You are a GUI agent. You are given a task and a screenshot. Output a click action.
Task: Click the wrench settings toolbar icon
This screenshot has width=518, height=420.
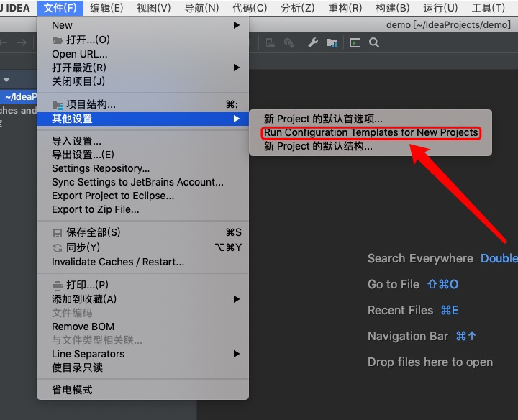click(313, 42)
